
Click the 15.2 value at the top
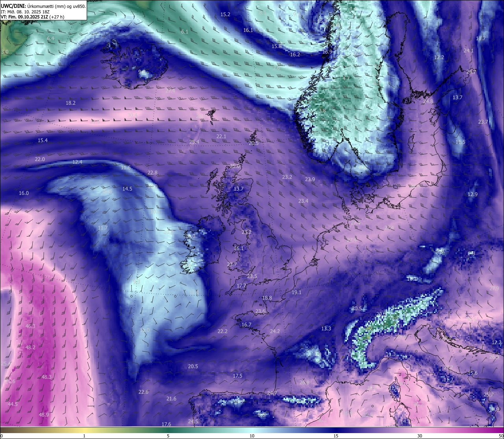point(225,14)
